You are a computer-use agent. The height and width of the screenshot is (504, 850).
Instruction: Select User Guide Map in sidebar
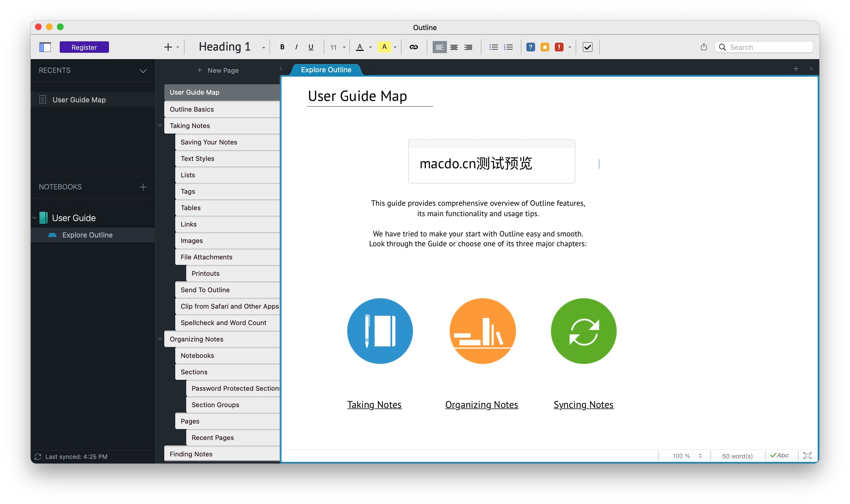[80, 100]
